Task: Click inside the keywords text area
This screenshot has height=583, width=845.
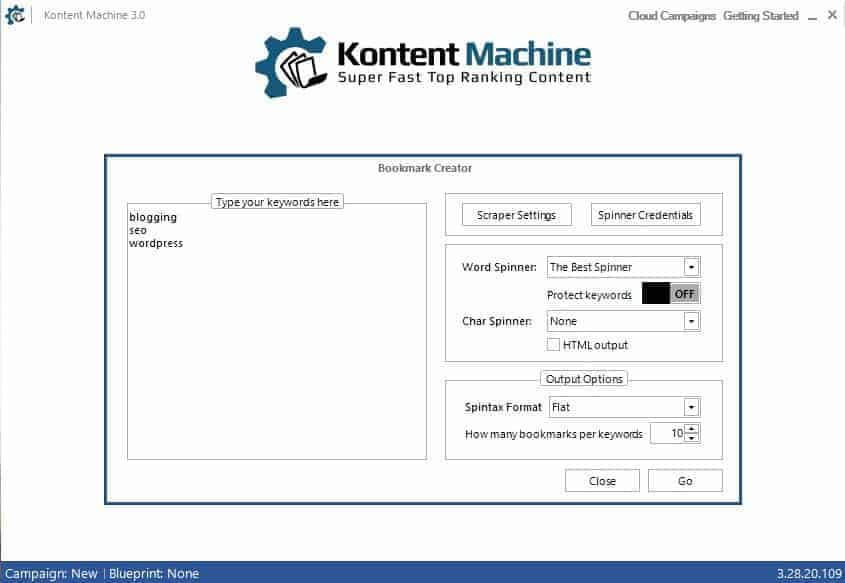Action: (x=277, y=331)
